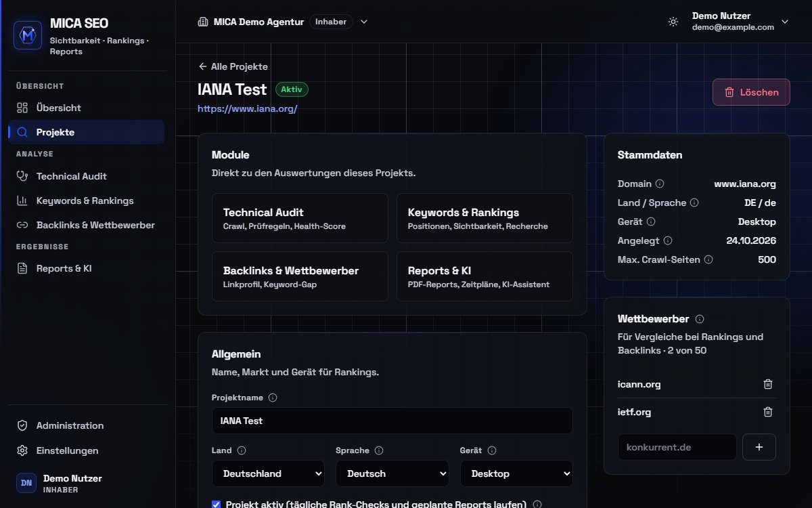The height and width of the screenshot is (508, 812).
Task: Open Keywords & Rankings in the sidebar
Action: [87, 200]
